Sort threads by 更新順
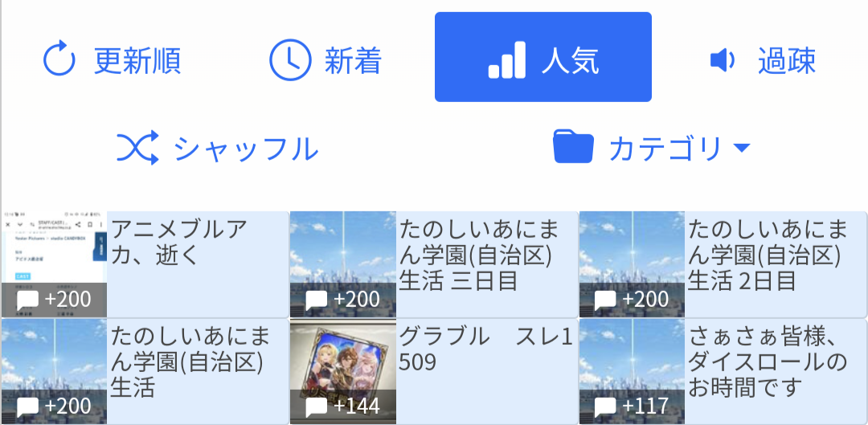 (x=112, y=59)
